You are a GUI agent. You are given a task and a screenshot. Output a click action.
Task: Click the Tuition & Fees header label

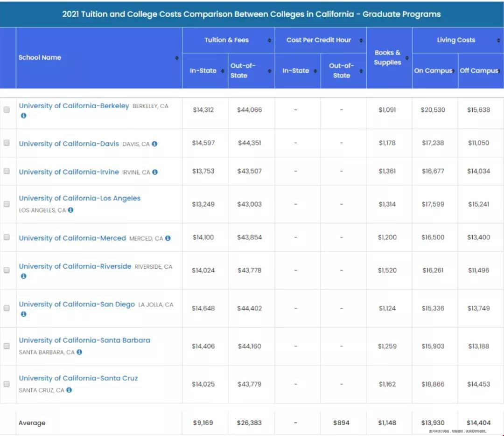coord(227,40)
